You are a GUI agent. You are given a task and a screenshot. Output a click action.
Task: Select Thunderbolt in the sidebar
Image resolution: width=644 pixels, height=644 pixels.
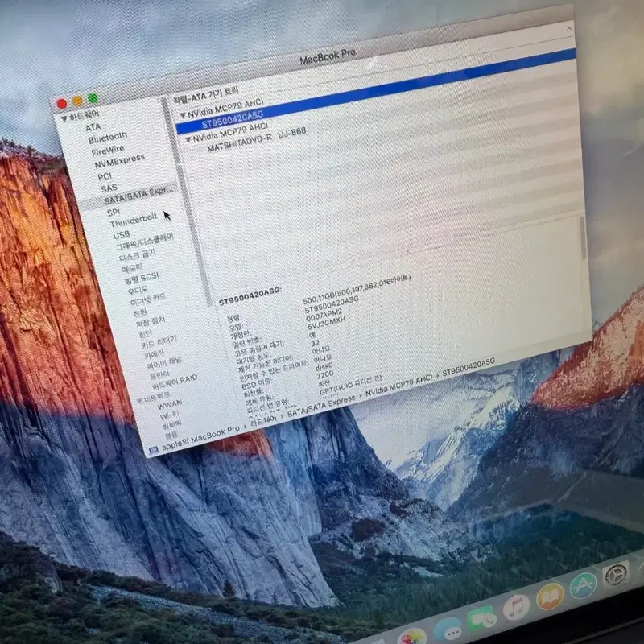click(x=134, y=220)
